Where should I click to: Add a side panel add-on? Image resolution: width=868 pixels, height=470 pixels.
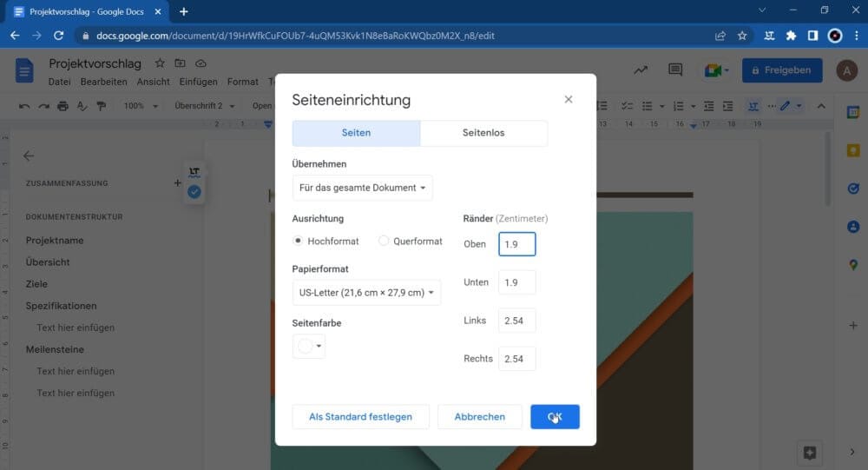coord(853,325)
